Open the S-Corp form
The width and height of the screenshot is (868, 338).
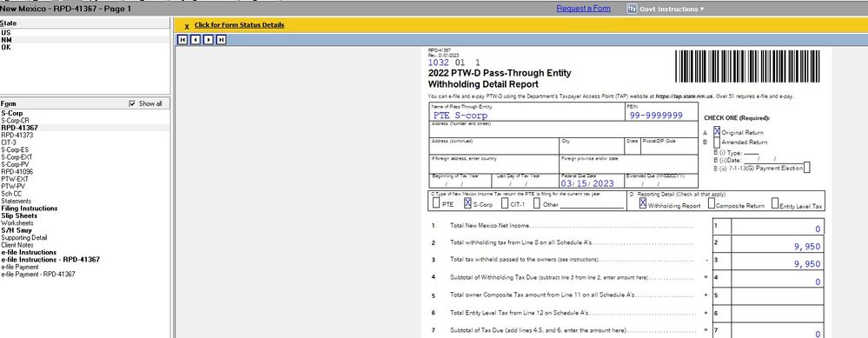click(x=84, y=114)
